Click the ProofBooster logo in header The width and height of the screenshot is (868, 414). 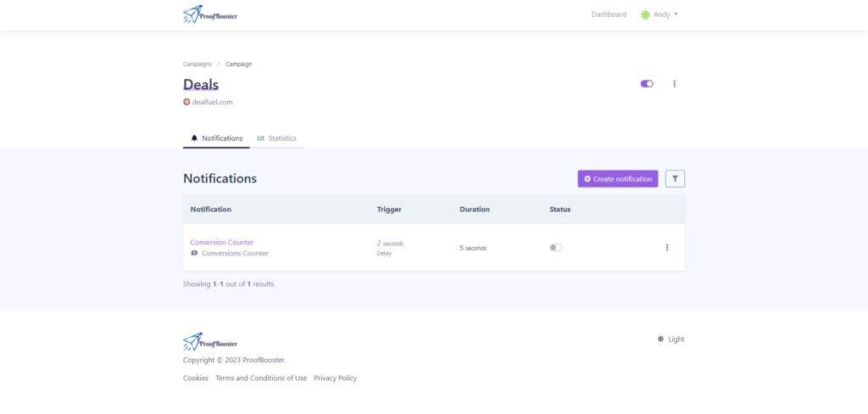click(210, 14)
